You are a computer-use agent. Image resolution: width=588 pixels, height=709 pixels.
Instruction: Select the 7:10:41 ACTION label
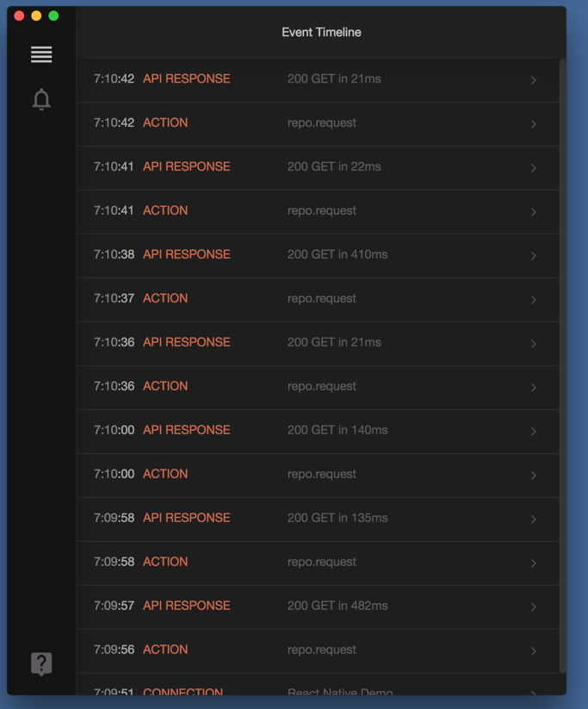tap(165, 210)
